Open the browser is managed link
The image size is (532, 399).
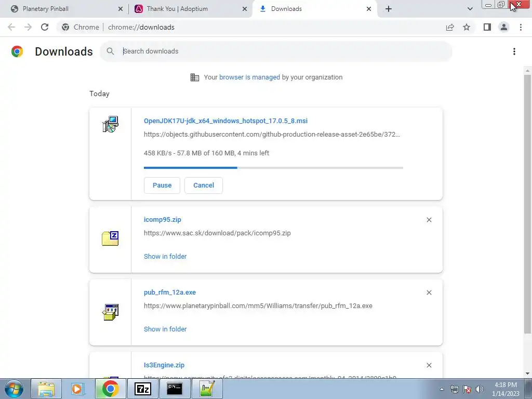pyautogui.click(x=249, y=77)
